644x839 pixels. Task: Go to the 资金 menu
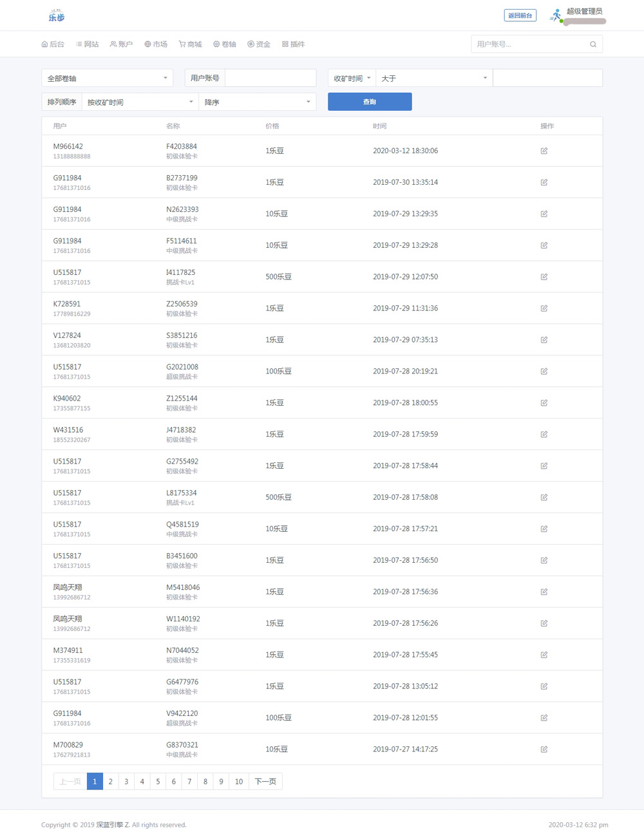tap(259, 44)
